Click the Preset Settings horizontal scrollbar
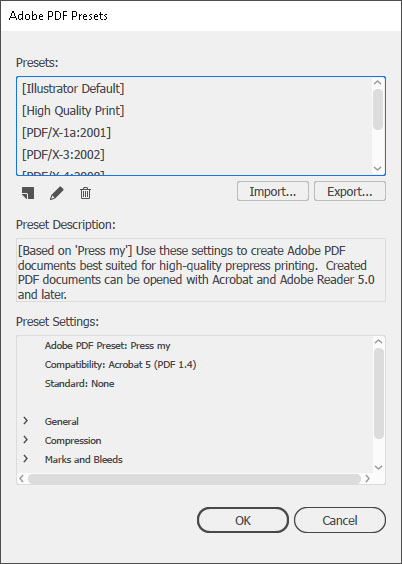Screen dimensions: 402x564 coord(194,479)
